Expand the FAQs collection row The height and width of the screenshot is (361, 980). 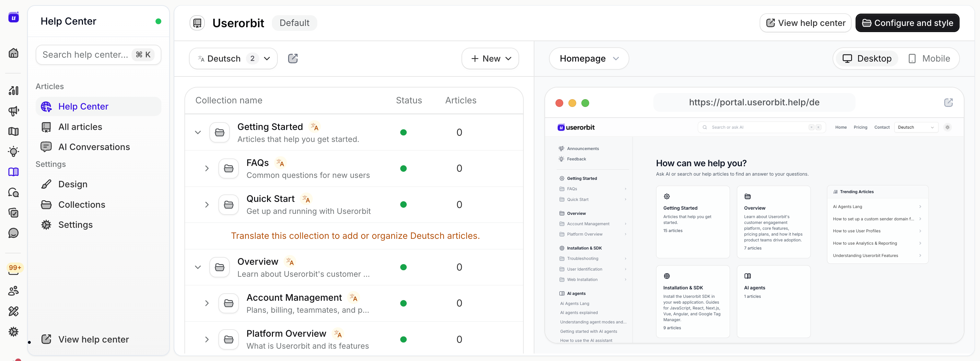point(207,169)
